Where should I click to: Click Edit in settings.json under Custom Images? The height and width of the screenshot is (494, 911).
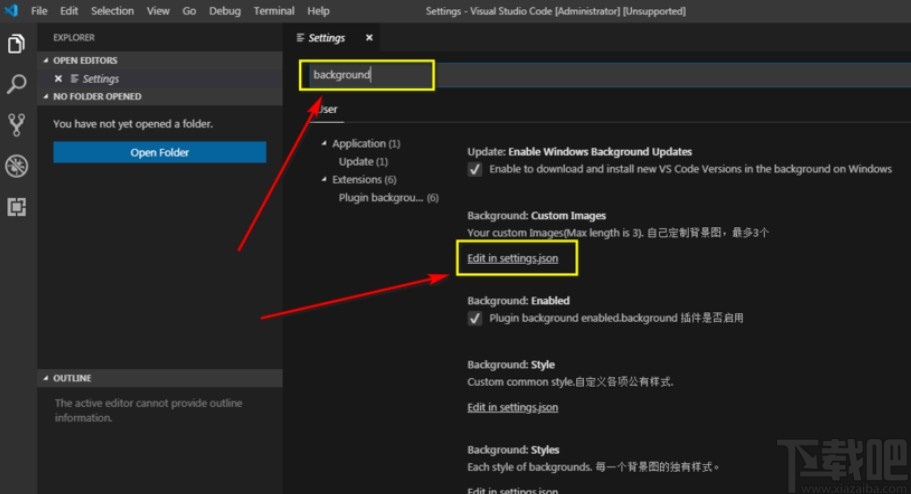pyautogui.click(x=512, y=258)
